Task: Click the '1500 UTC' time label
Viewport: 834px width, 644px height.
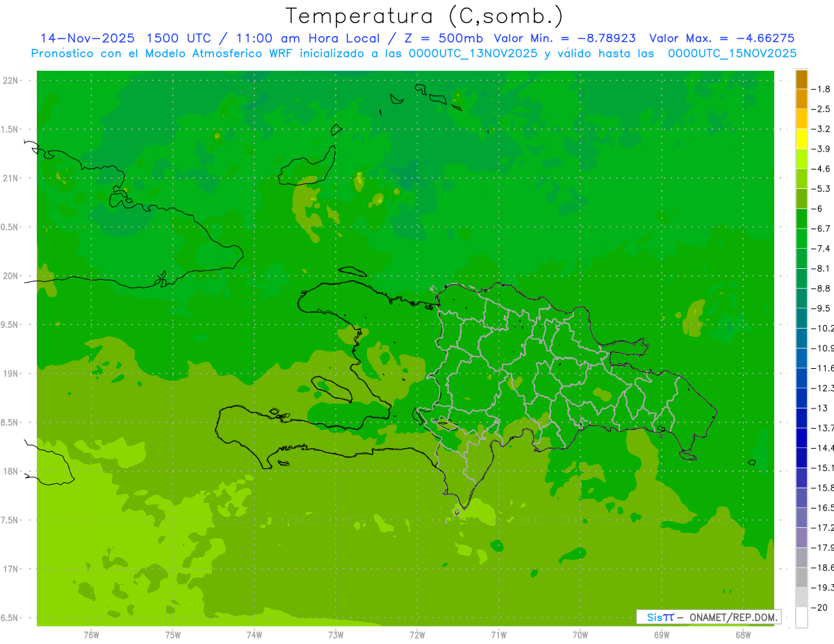Action: coord(179,38)
